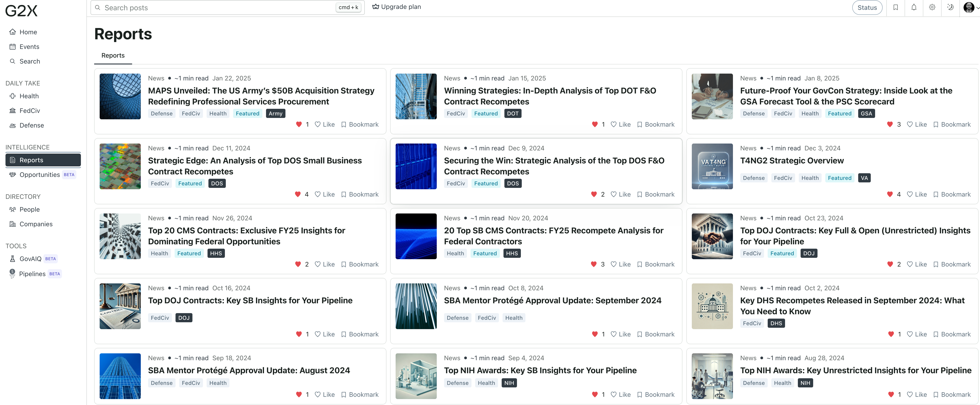
Task: Select the Reports tab
Action: coord(113,56)
